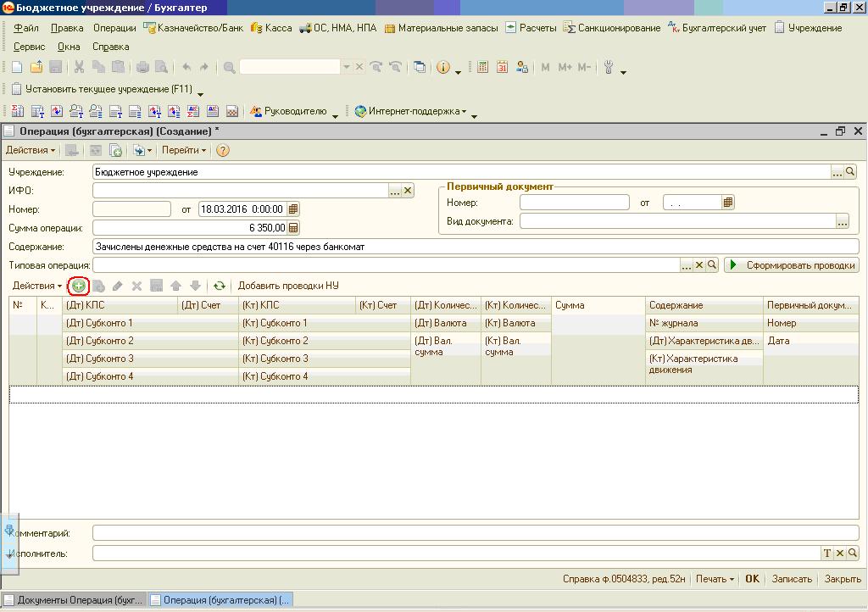Viewport: 868px width, 612px height.
Task: Click the (Кт) Счет column header
Action: 382,305
